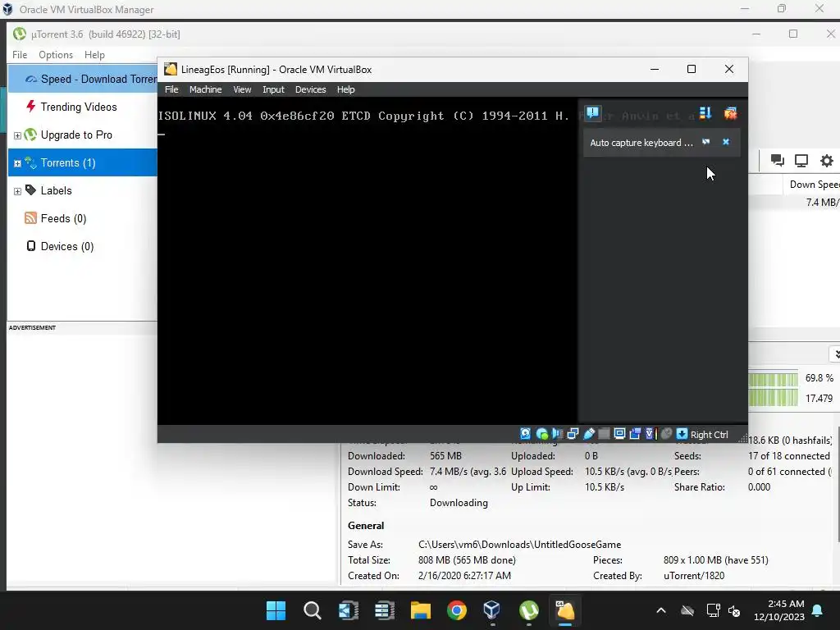Click the Down Speed column header
Screen dimensions: 840x630
coord(811,185)
